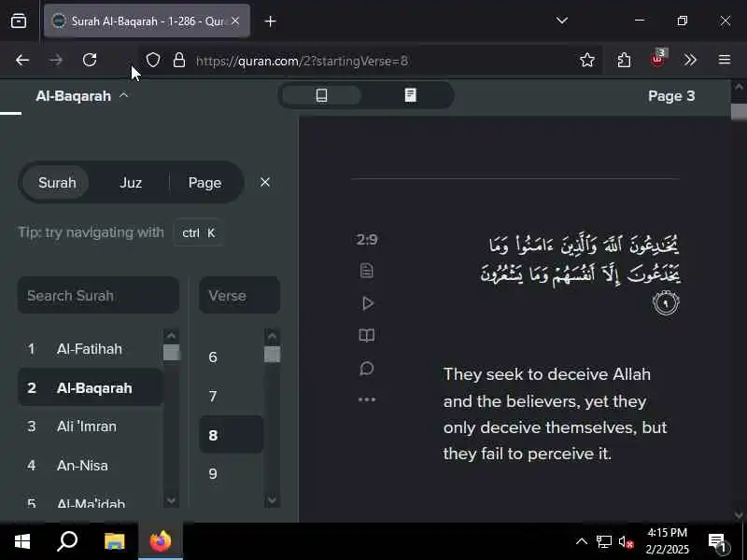Viewport: 747px width, 560px height.
Task: Bookmark this page with star
Action: click(587, 61)
